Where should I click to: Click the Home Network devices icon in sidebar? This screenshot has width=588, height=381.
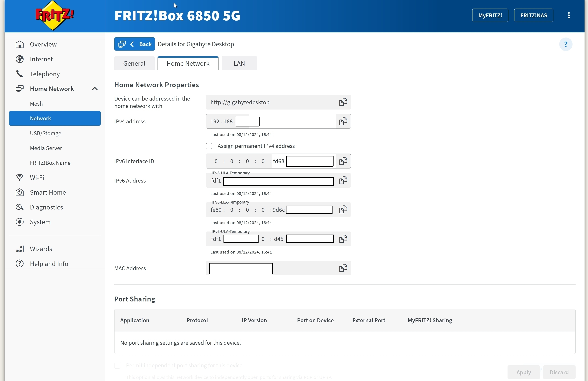coord(20,89)
